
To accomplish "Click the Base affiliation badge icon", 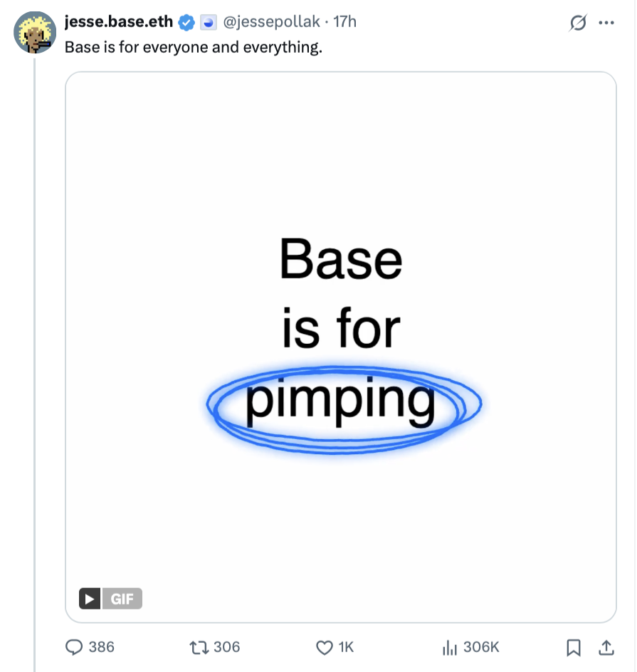I will point(208,23).
